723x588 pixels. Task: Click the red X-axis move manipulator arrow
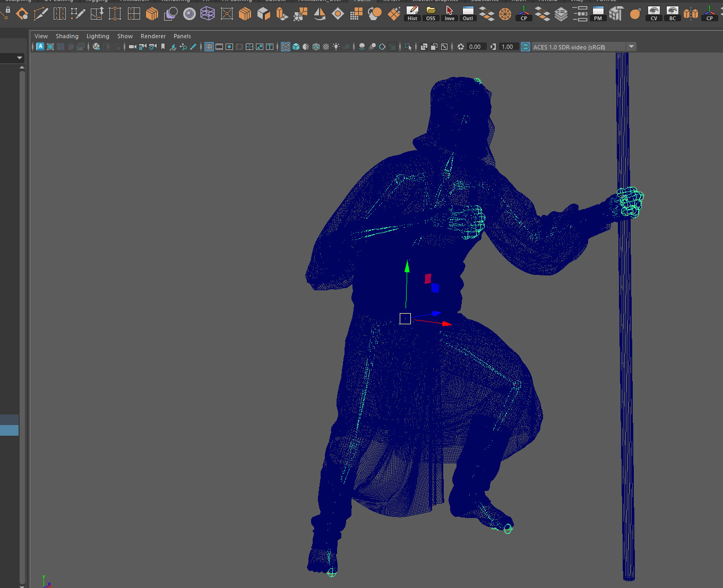pyautogui.click(x=446, y=323)
